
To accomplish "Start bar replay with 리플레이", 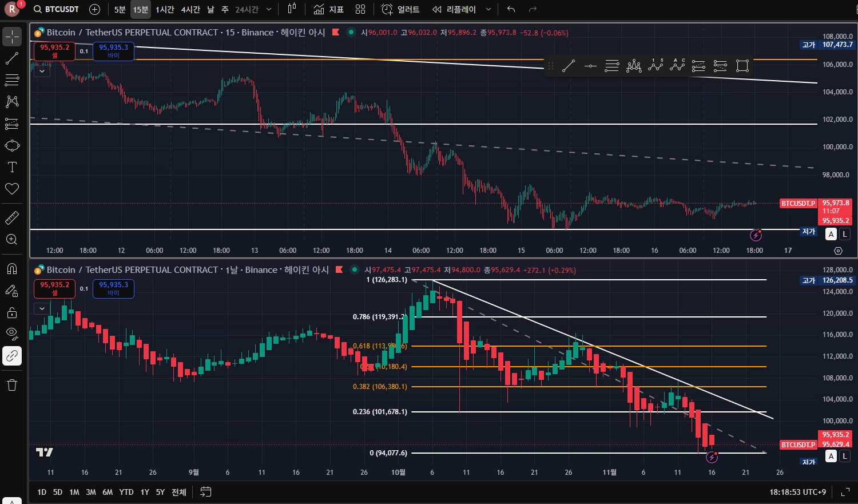I will coord(454,9).
